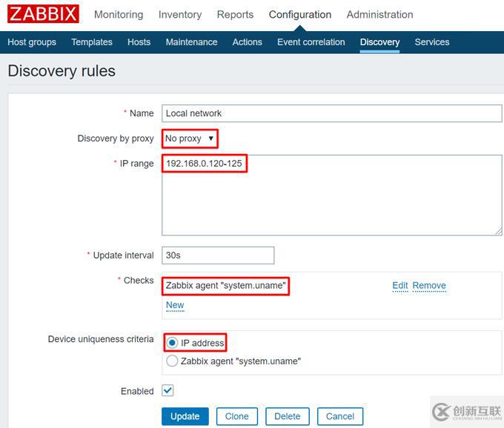Go to Actions submenu
Image resolution: width=504 pixels, height=428 pixels.
(247, 42)
